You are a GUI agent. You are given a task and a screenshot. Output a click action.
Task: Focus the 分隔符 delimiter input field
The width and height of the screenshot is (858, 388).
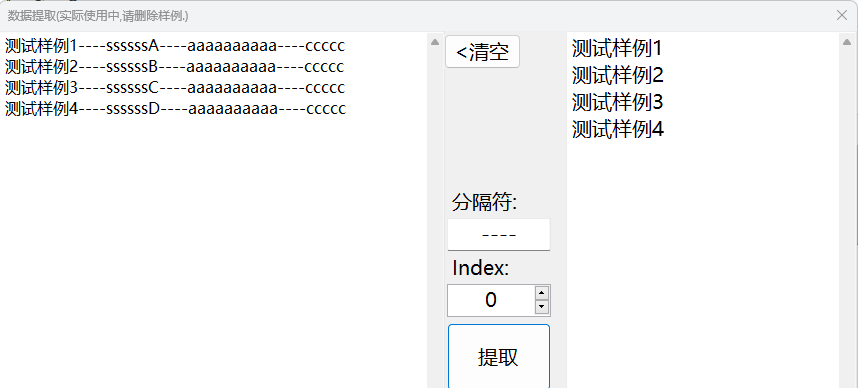click(498, 234)
